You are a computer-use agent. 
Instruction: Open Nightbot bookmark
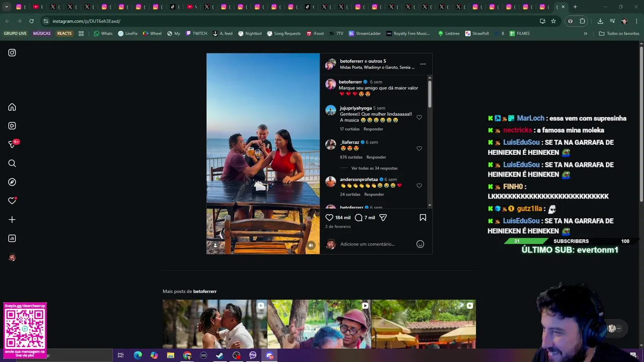coord(250,34)
